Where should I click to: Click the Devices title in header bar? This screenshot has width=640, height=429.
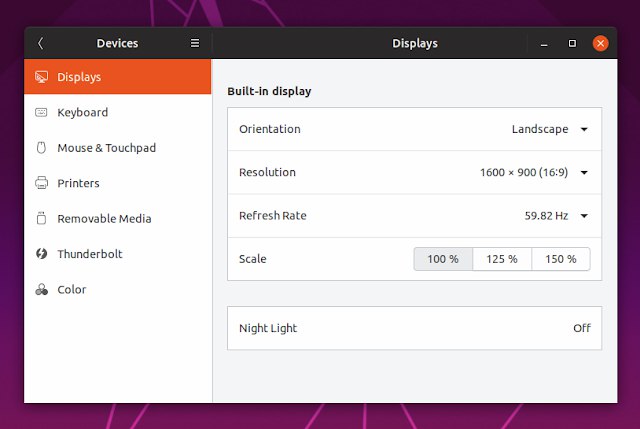(x=117, y=43)
